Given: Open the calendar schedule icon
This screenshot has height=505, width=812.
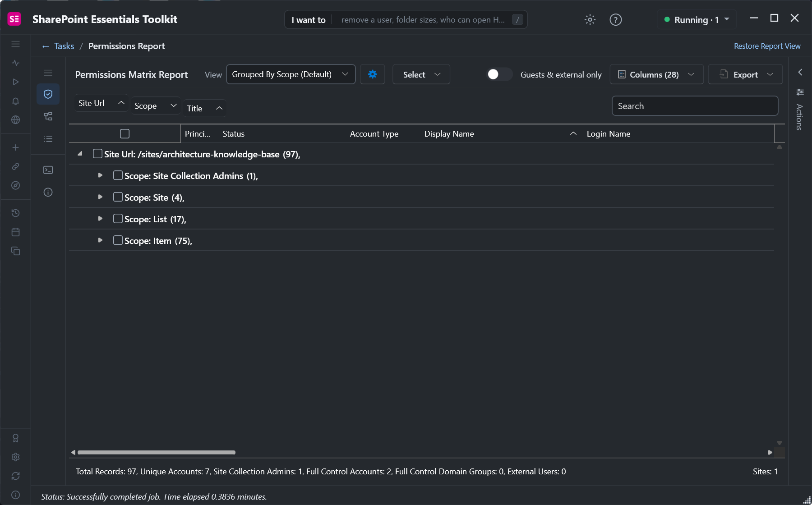Looking at the screenshot, I should tap(16, 232).
